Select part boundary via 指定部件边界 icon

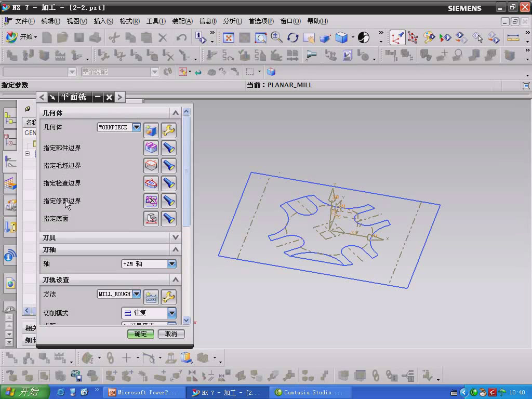(151, 148)
